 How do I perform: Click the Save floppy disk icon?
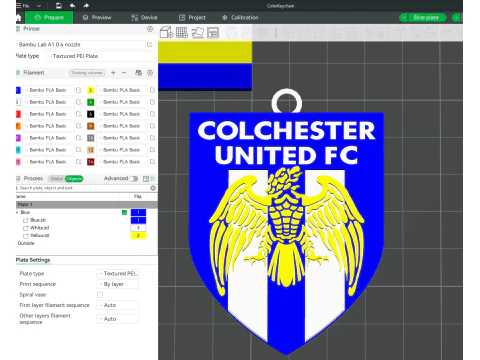click(59, 6)
